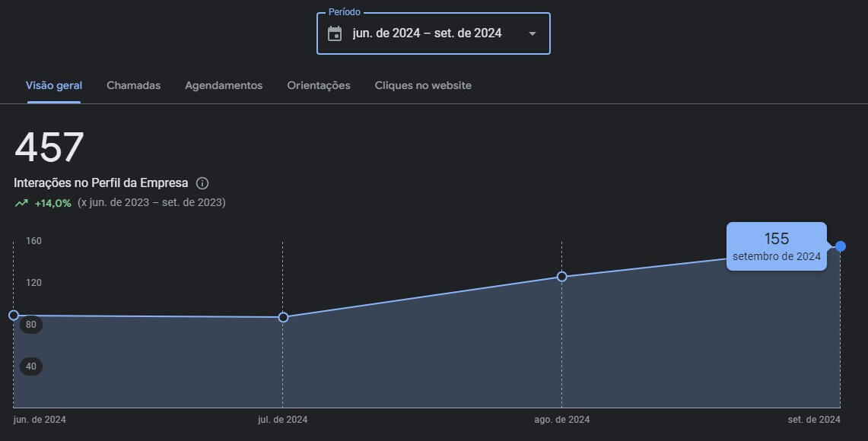This screenshot has height=441, width=868.
Task: Select the July 2024 data point on chart
Action: (x=283, y=317)
